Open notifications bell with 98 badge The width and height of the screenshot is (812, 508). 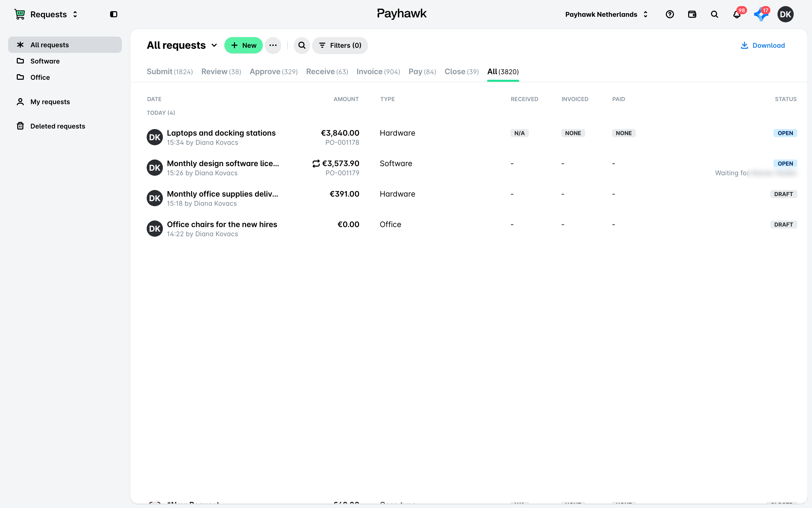(x=737, y=14)
